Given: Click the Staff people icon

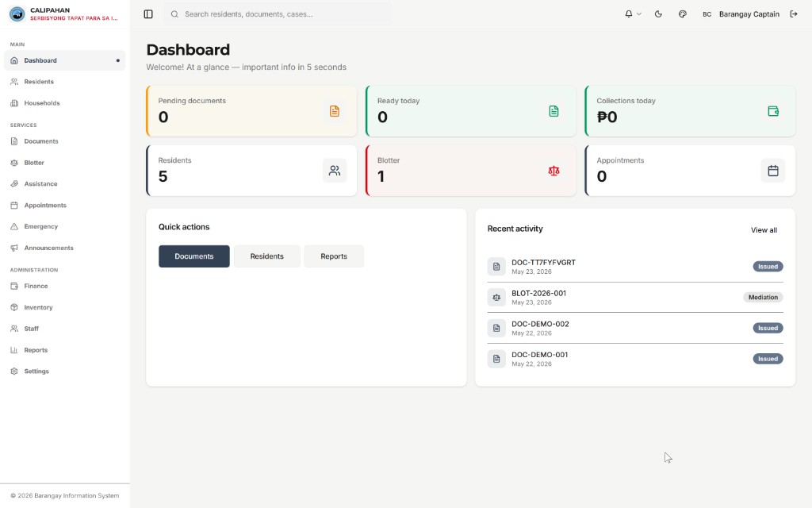Looking at the screenshot, I should (14, 329).
